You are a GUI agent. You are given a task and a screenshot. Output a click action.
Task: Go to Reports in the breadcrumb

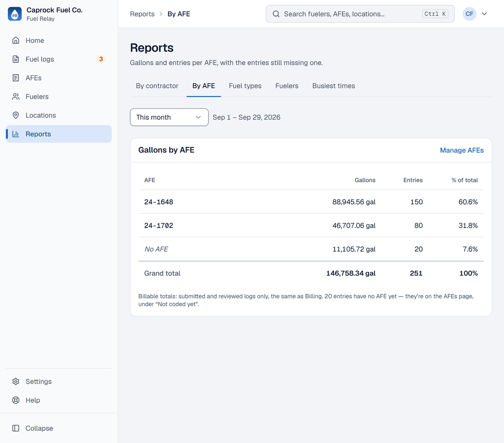[x=142, y=14]
